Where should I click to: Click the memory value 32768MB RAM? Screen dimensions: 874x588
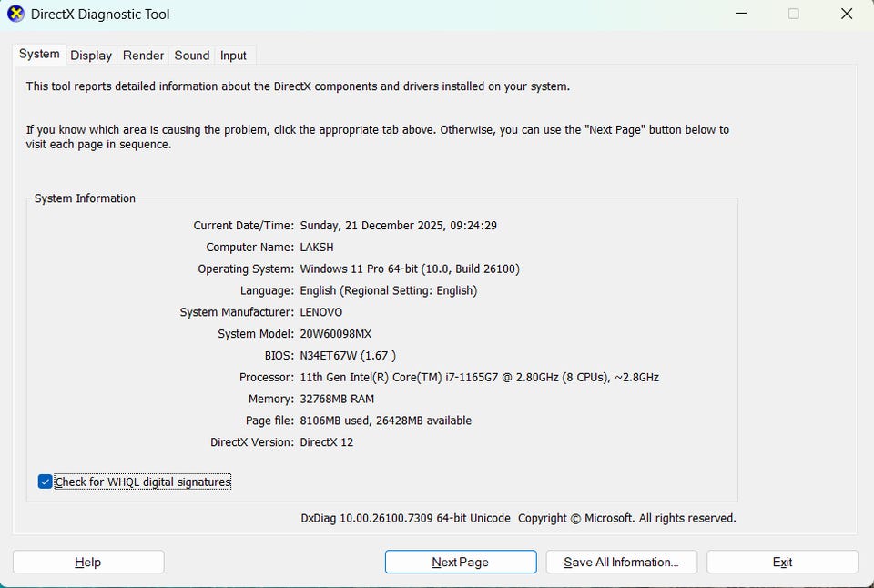(337, 399)
